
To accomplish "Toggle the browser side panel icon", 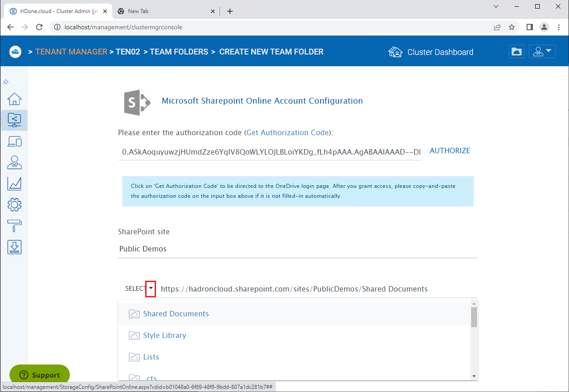I will pos(530,27).
